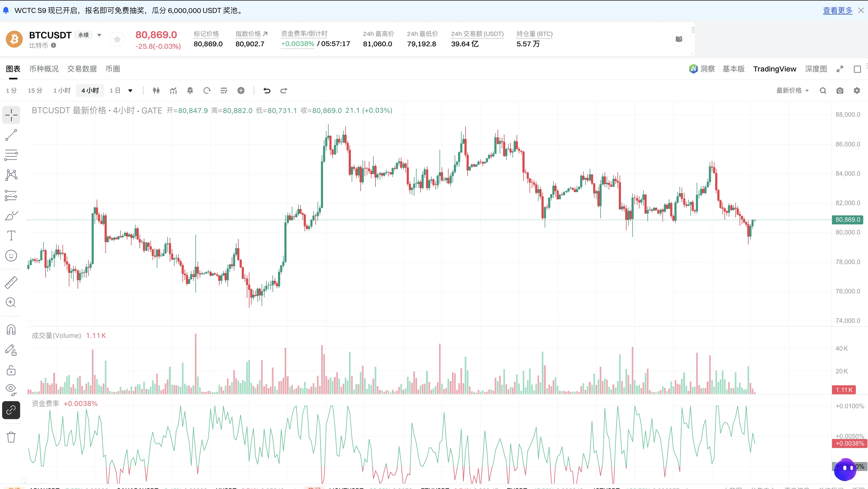Select the pattern drawing tool
The image size is (868, 489).
pyautogui.click(x=11, y=175)
